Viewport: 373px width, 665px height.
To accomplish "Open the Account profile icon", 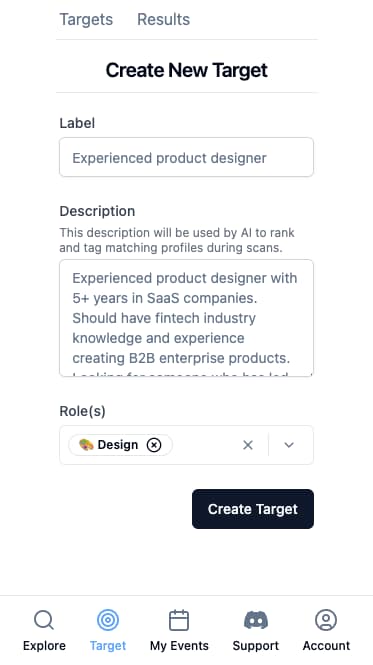I will [326, 620].
